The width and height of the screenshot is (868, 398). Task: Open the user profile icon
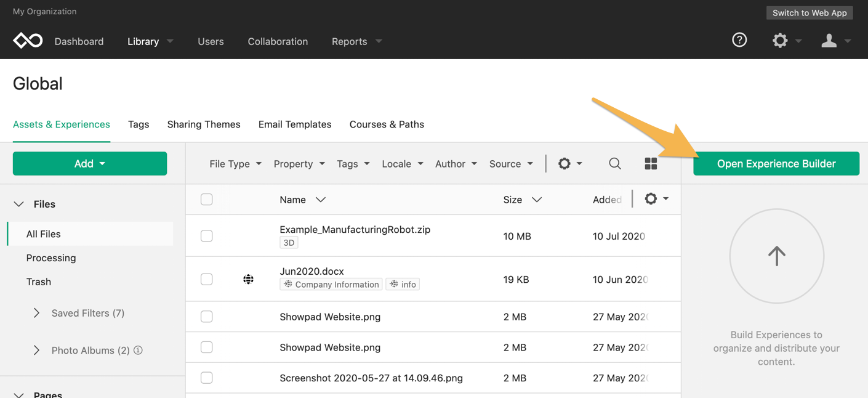(829, 41)
